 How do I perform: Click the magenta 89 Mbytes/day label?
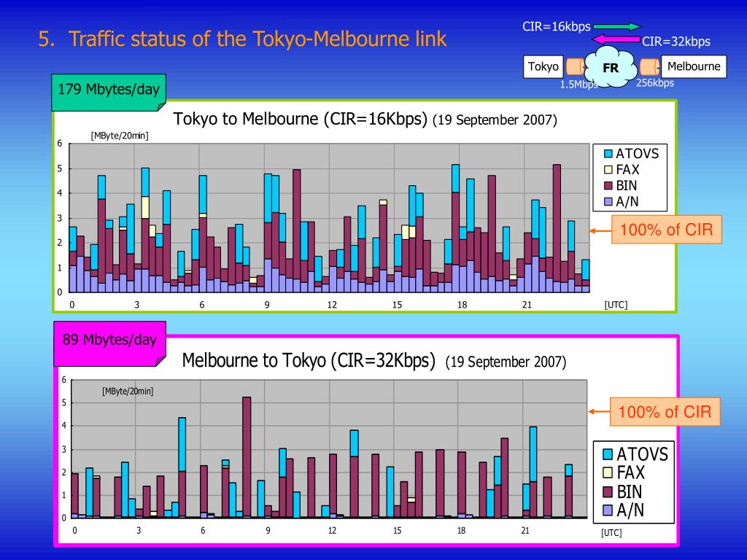tap(109, 343)
